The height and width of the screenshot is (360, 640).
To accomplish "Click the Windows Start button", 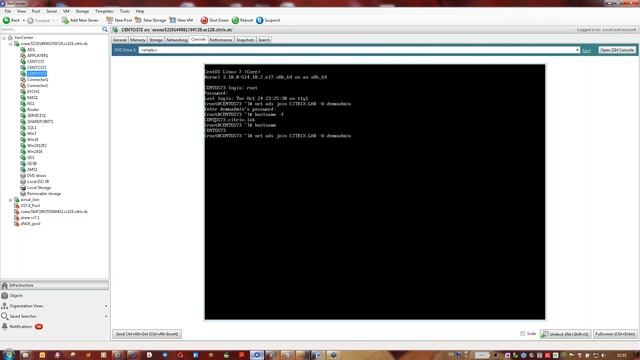I will tap(9, 355).
